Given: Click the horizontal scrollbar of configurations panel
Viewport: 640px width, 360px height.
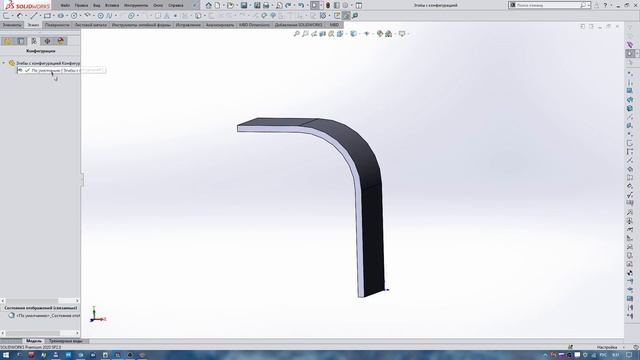Looking at the screenshot, I should point(40,301).
